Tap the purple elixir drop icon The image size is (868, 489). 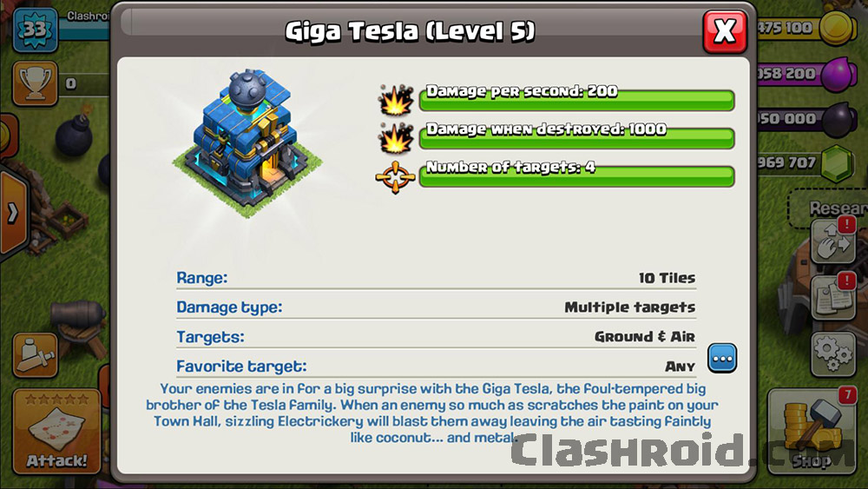838,74
